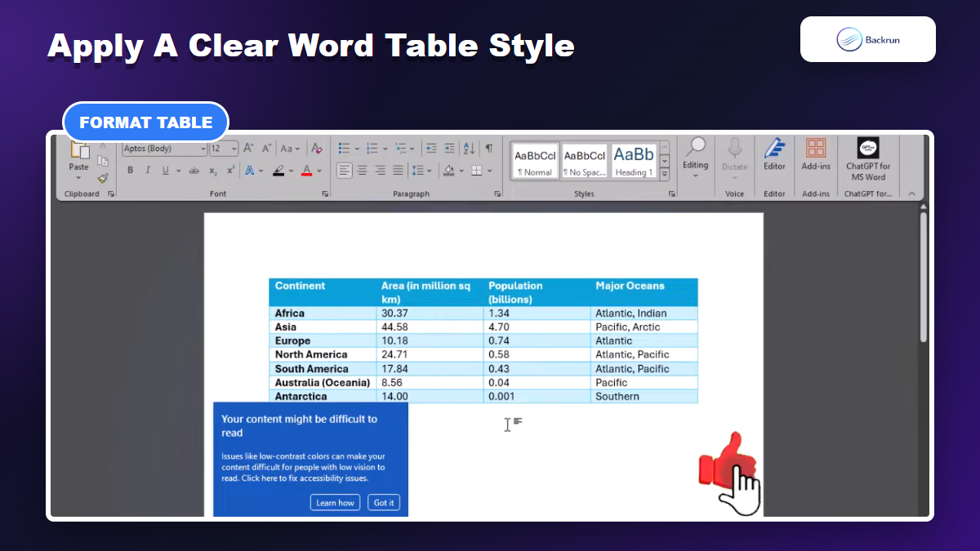This screenshot has width=980, height=551.
Task: Open the Aptos (Body) font name dropdown
Action: pos(203,149)
